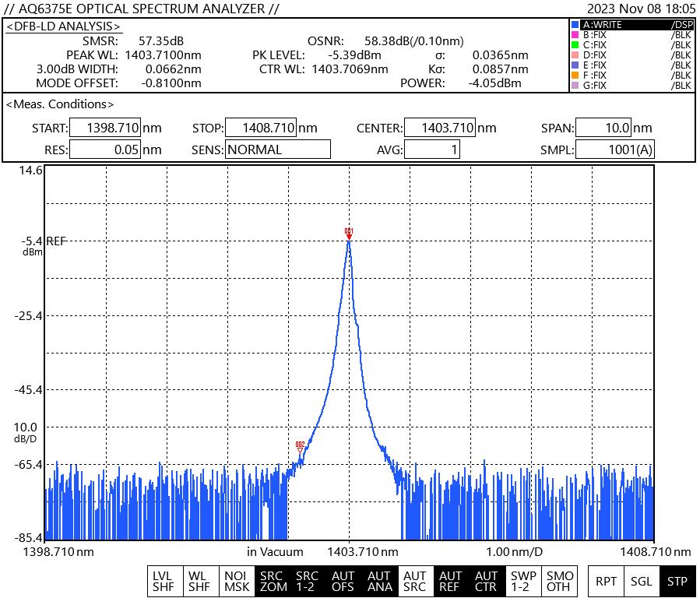
Task: Open the SENS NORMAL sensitivity selector
Action: coord(277,149)
